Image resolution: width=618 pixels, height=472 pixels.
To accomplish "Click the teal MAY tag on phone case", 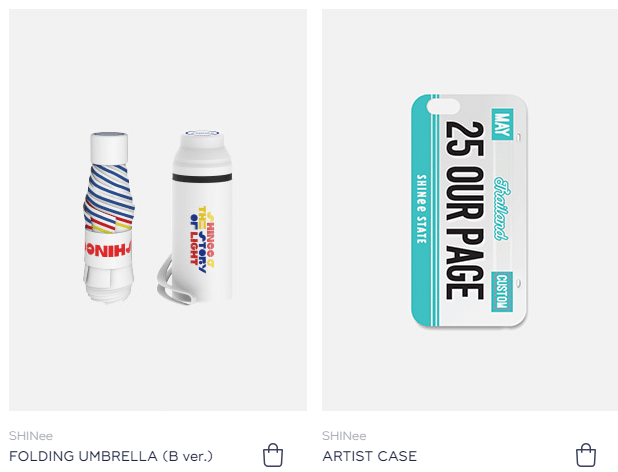I will point(502,124).
